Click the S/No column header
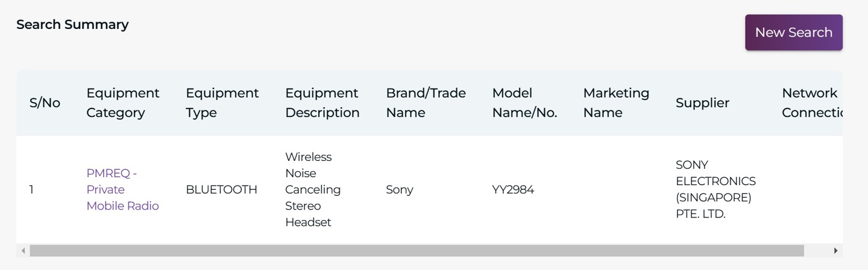 (45, 103)
